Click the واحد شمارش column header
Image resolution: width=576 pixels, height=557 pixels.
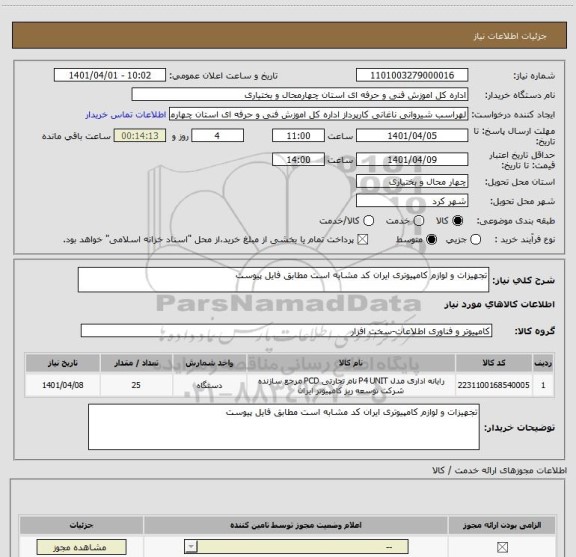click(209, 363)
